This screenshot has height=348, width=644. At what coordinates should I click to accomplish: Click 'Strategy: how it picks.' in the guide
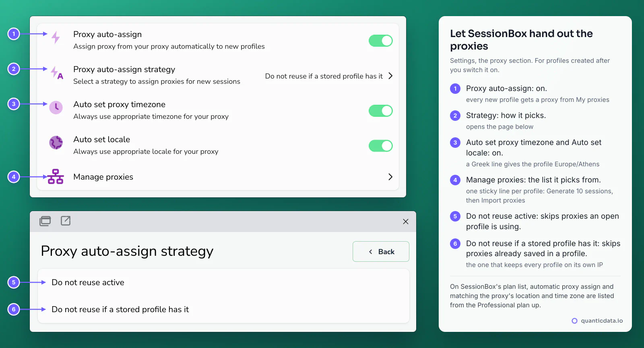506,115
